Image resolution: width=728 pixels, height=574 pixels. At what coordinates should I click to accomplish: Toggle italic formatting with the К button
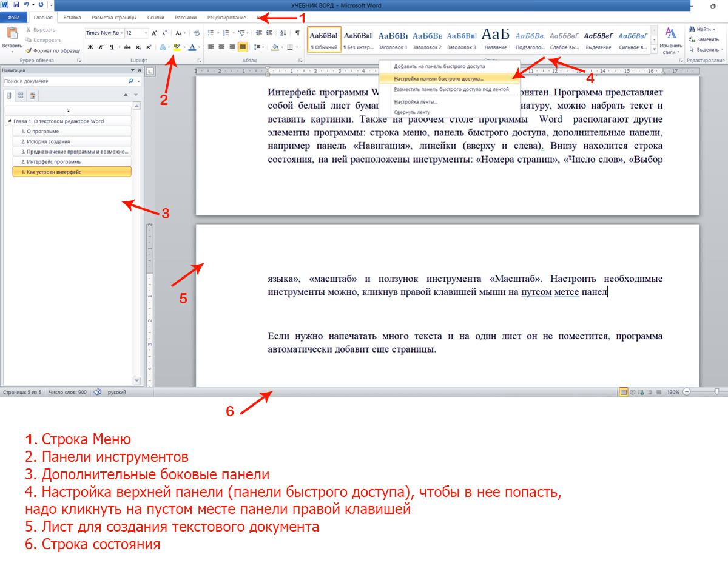click(x=101, y=47)
